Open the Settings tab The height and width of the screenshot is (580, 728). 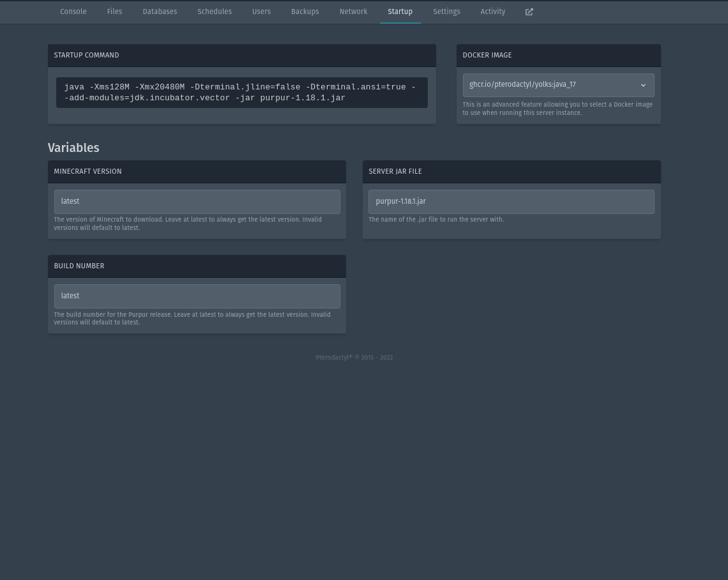(x=446, y=12)
